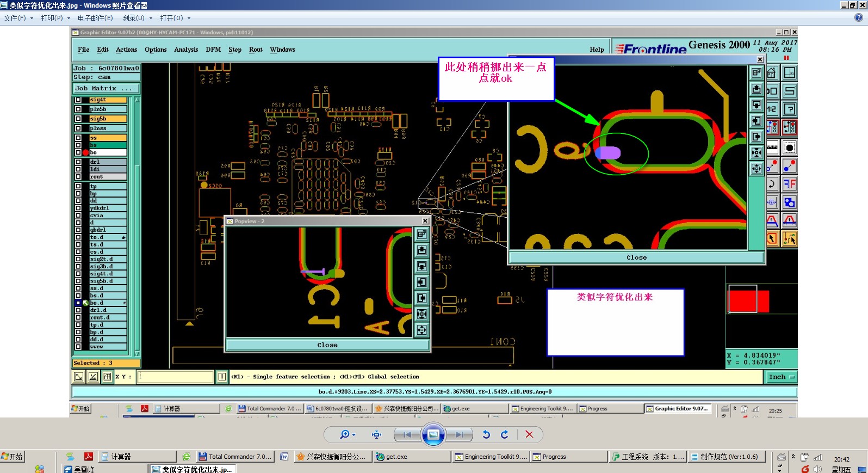Click pan up icon in large popview toolbar
This screenshot has height=473, width=868.
[x=756, y=89]
